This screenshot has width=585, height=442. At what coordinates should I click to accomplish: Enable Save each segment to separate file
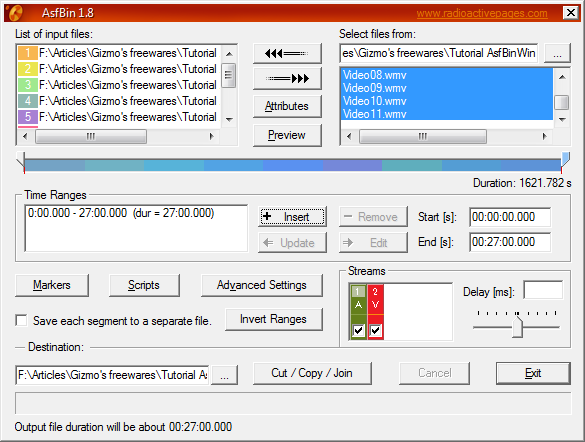[21, 320]
